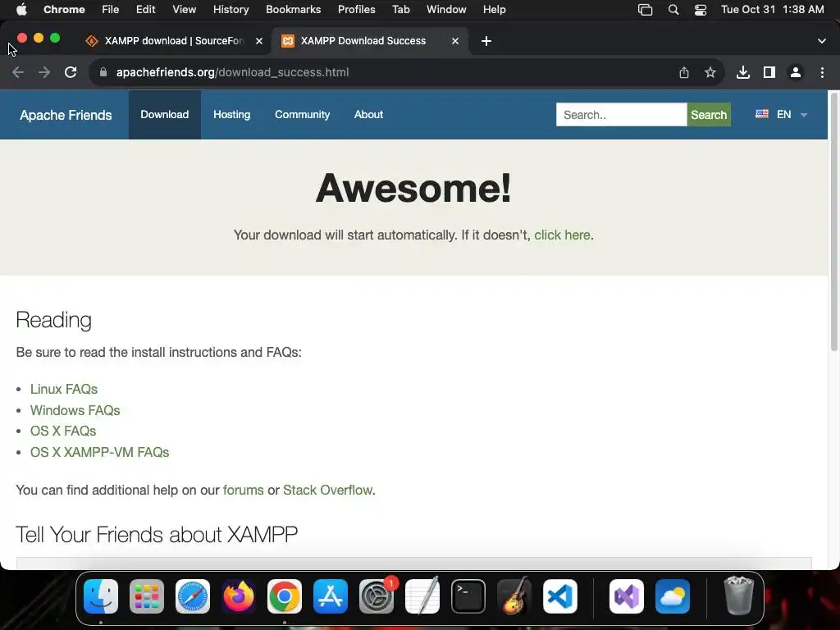Open the Tab menu

point(400,10)
